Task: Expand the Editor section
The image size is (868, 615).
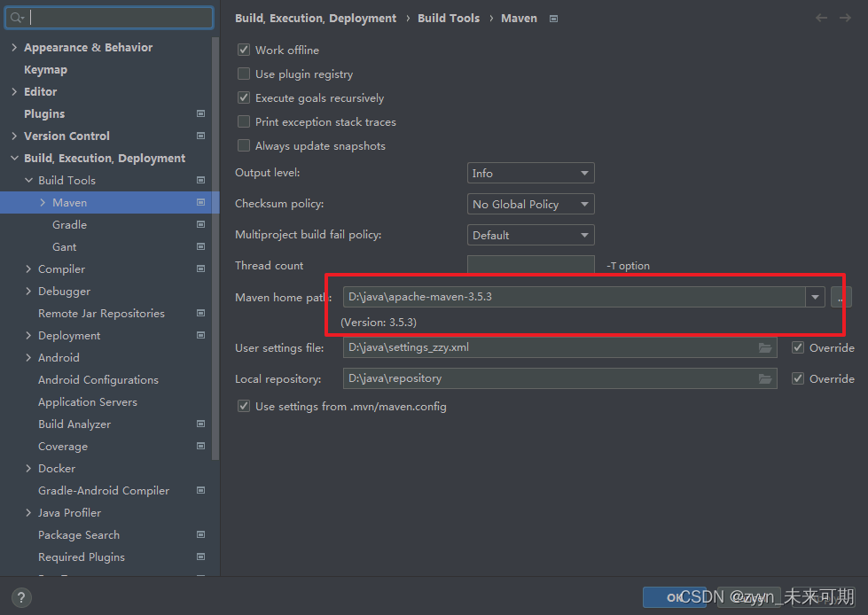Action: click(14, 92)
